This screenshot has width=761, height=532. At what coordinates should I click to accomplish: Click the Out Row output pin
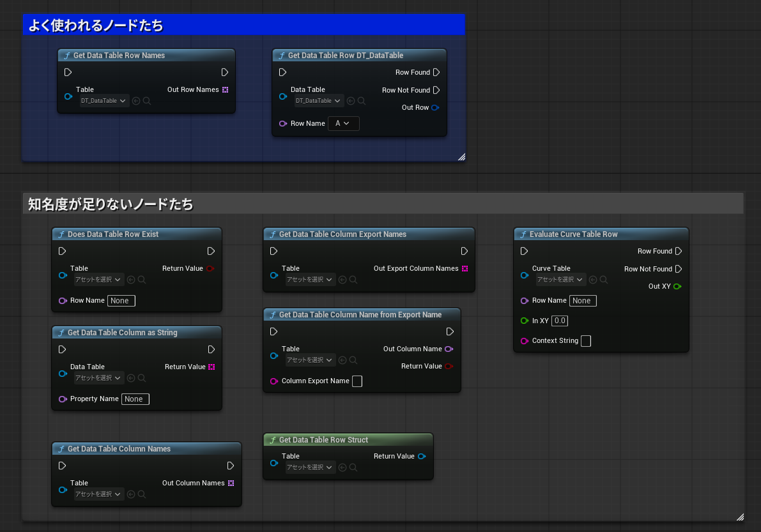pos(435,108)
